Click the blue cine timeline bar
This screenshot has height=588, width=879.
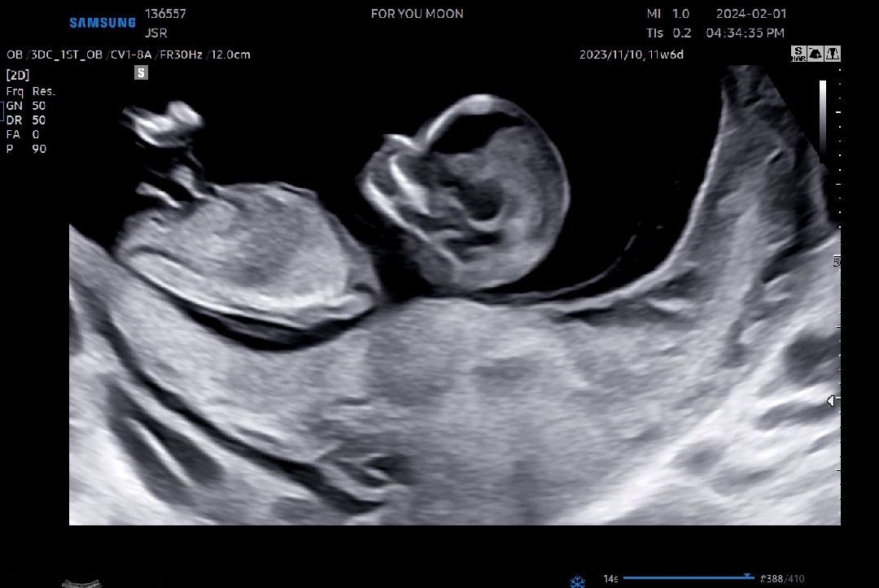coord(684,578)
